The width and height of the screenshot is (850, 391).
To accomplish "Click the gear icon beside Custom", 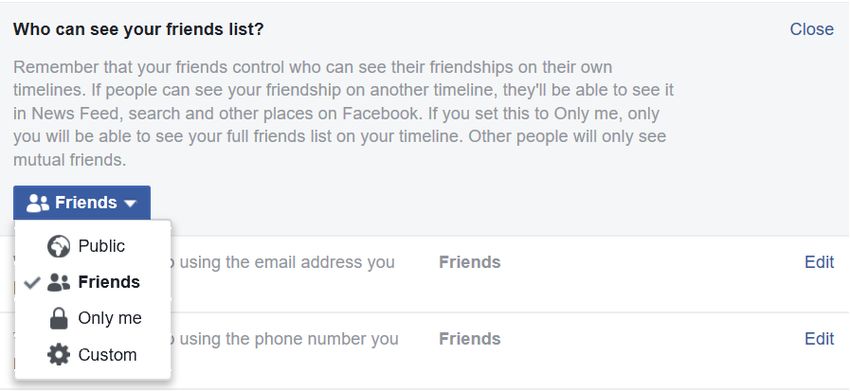I will click(x=59, y=355).
